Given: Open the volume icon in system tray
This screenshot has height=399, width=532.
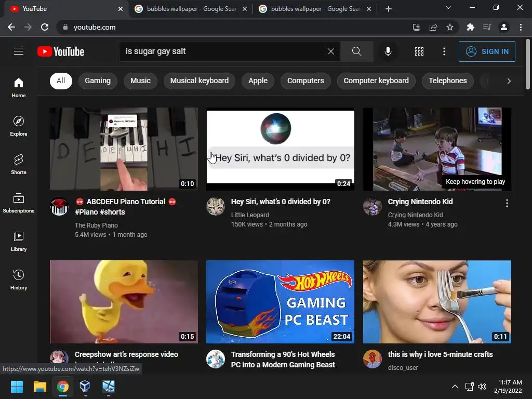Looking at the screenshot, I should (482, 387).
